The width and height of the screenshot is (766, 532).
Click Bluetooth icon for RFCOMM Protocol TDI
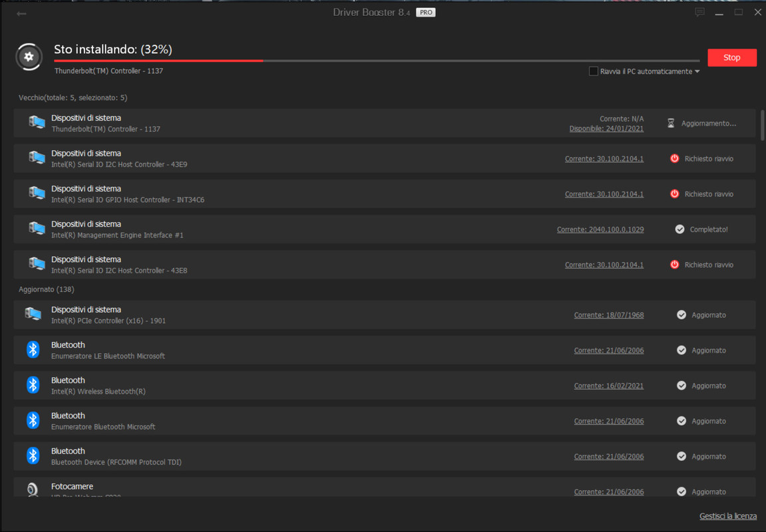click(x=33, y=456)
